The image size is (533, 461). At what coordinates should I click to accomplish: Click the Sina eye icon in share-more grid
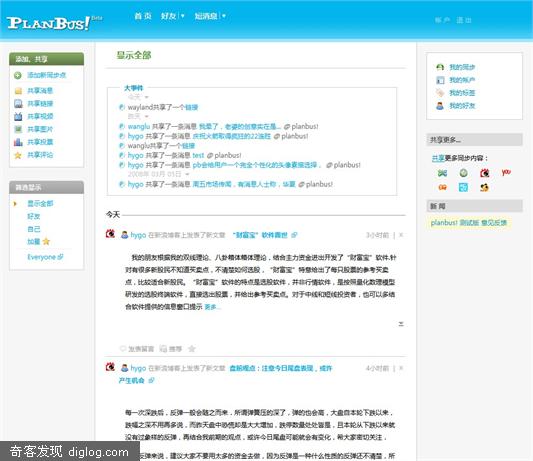click(484, 173)
